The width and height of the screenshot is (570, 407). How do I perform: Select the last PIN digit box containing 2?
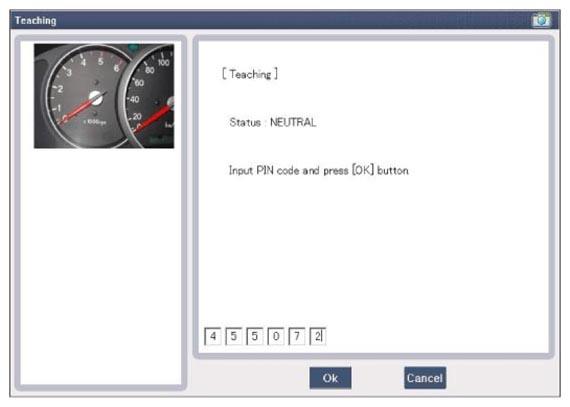318,336
